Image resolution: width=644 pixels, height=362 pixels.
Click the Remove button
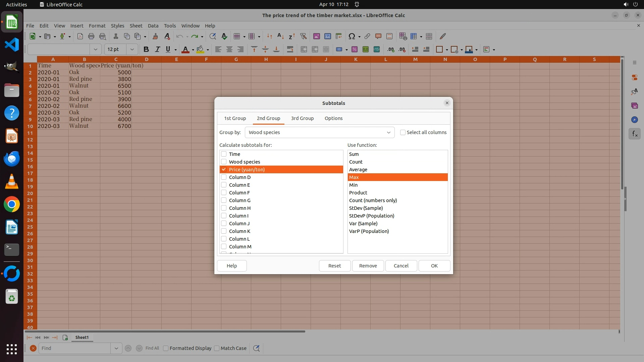(368, 266)
